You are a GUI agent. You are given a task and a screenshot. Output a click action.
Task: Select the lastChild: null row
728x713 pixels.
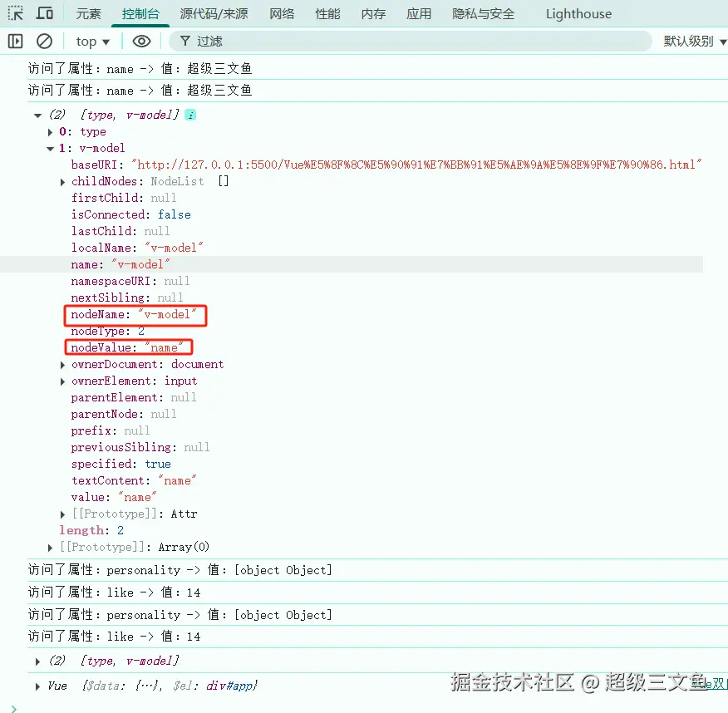tap(121, 231)
